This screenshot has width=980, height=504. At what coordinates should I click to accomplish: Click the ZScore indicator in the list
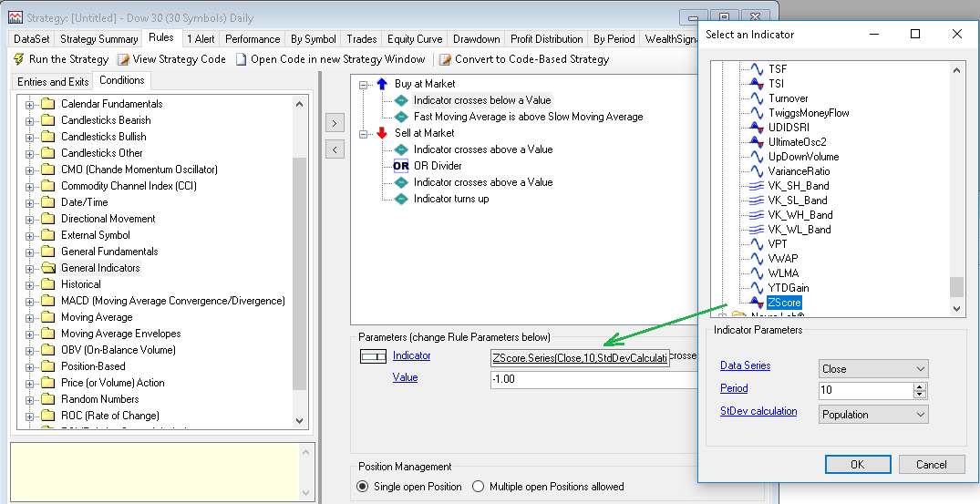[x=784, y=303]
